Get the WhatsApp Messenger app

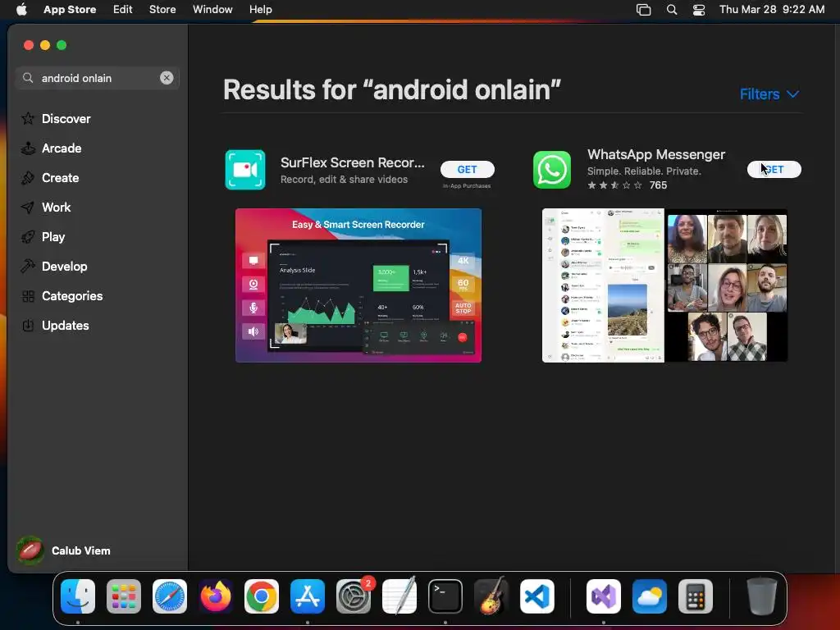click(774, 169)
